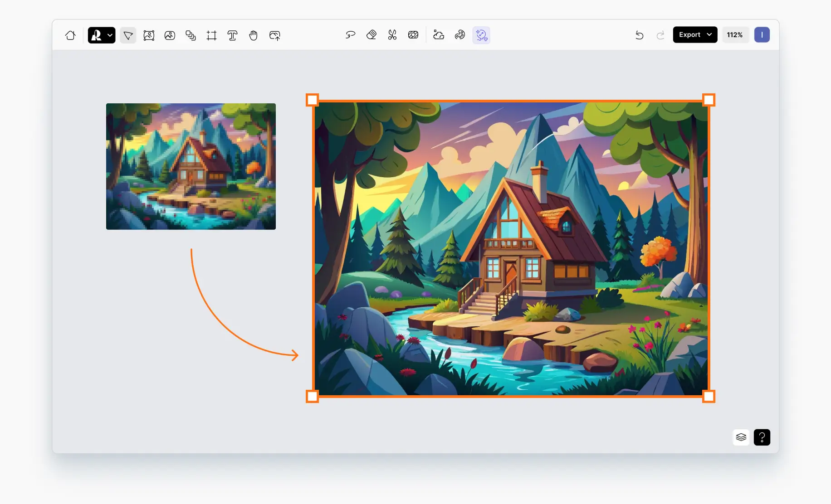Select the highlighted AI enhance tool
Image resolution: width=831 pixels, height=504 pixels.
click(x=481, y=35)
